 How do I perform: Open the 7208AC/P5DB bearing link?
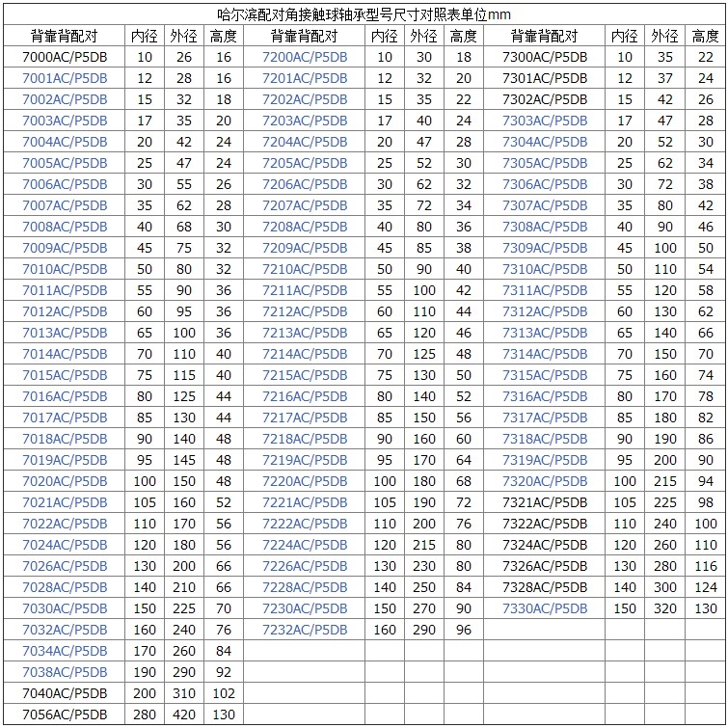(x=305, y=227)
